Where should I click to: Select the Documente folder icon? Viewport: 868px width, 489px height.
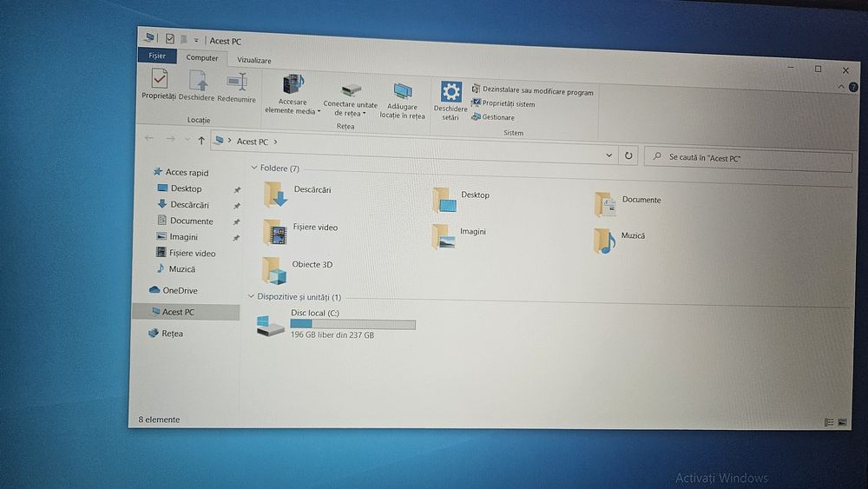coord(605,204)
